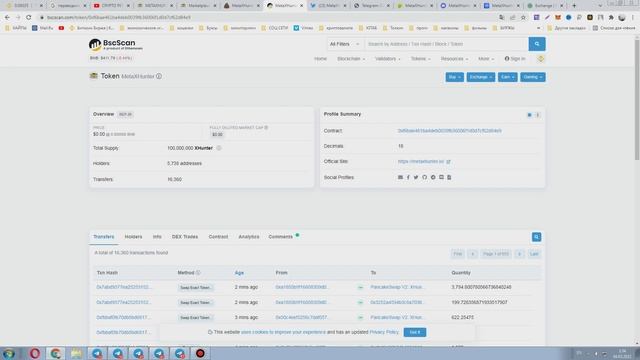Click Sign In link
The width and height of the screenshot is (640, 360).
click(x=515, y=59)
